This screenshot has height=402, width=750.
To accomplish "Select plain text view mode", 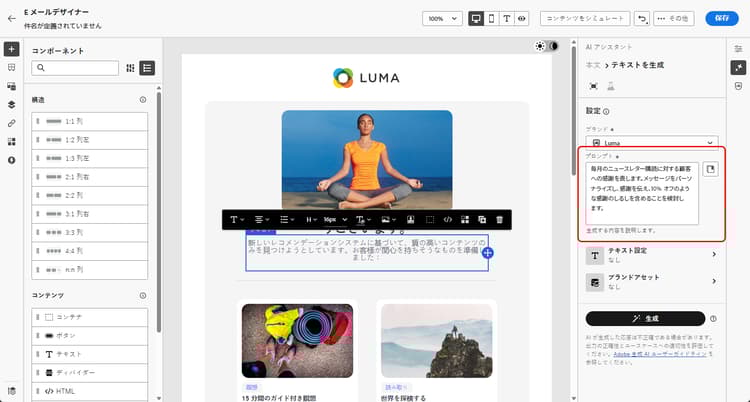I will pos(507,19).
